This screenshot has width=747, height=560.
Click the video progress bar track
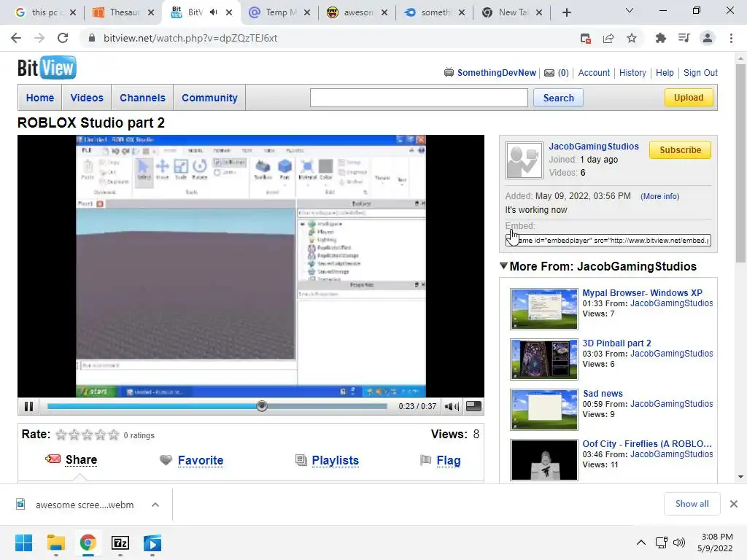[x=217, y=406]
